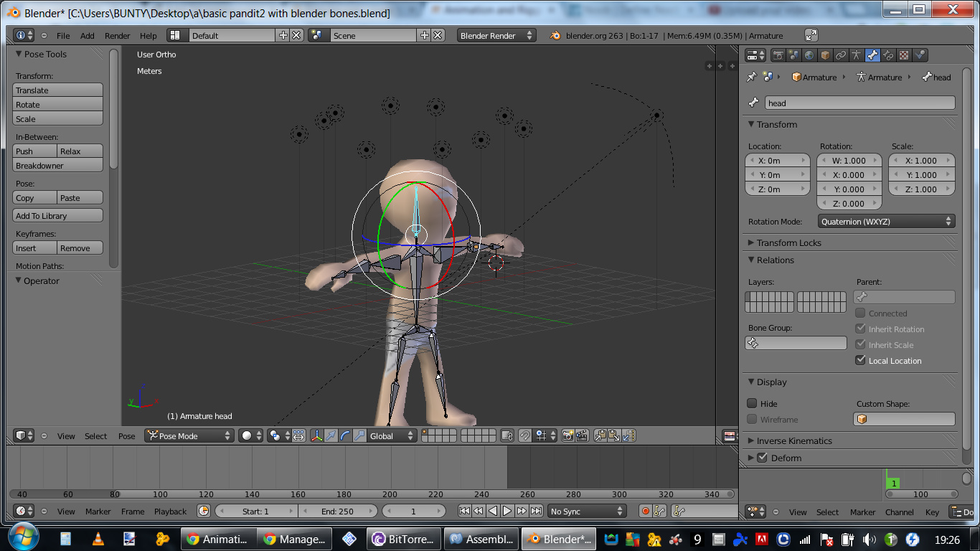
Task: Open the Pose menu in 3D view header
Action: (127, 435)
